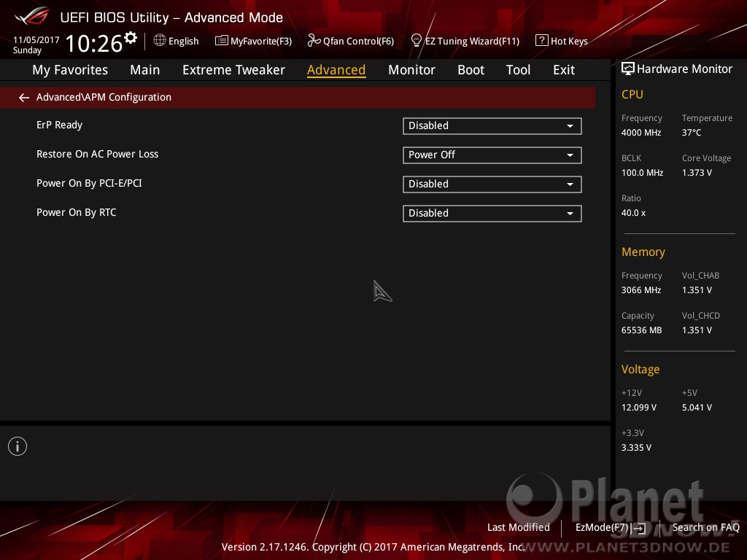Click BCLK value 100.0 MHz
Viewport: 747px width, 560px height.
pyautogui.click(x=642, y=172)
